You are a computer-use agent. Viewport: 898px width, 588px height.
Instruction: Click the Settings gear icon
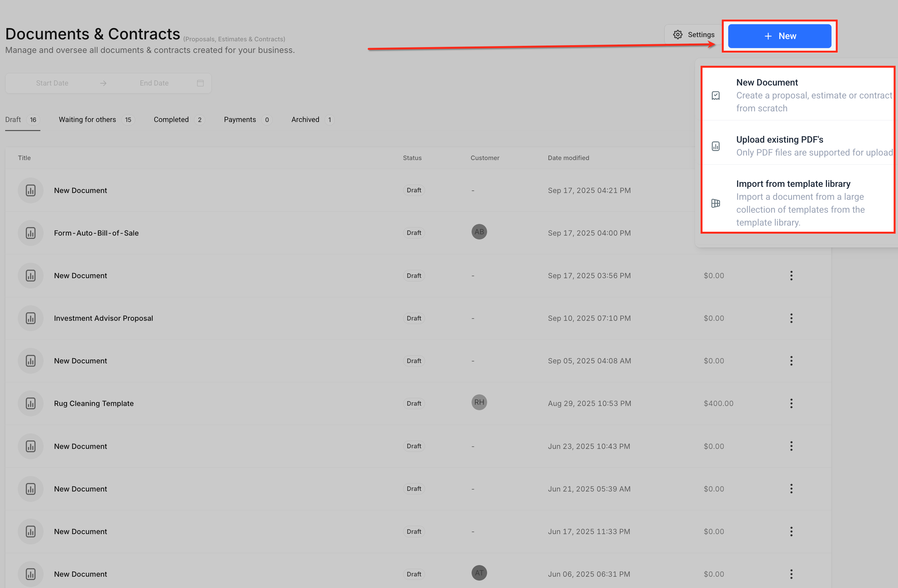(x=678, y=35)
